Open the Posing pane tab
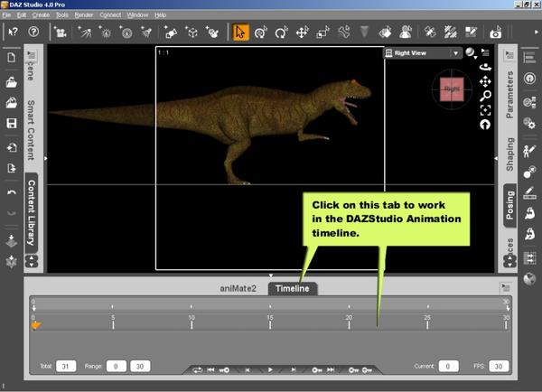 click(x=509, y=205)
